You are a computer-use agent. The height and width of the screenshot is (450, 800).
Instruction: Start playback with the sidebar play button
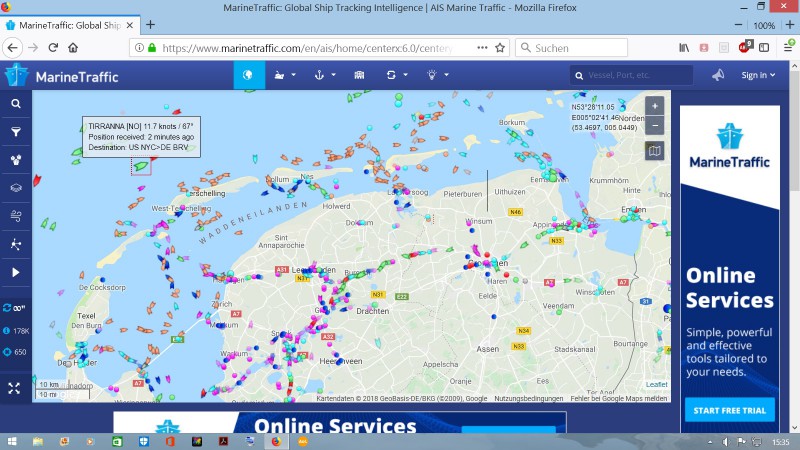[x=16, y=272]
